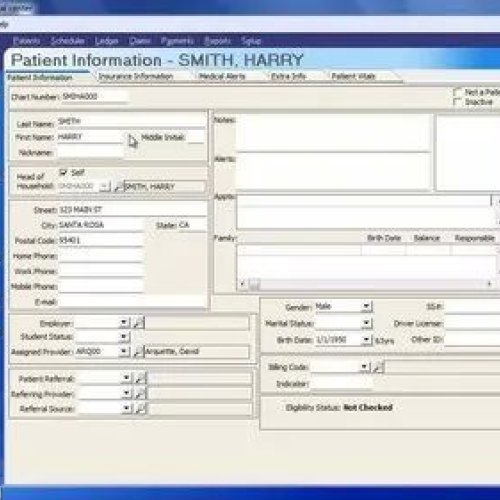Switch to the Medical Alerts tab
The width and height of the screenshot is (500, 500).
click(222, 76)
